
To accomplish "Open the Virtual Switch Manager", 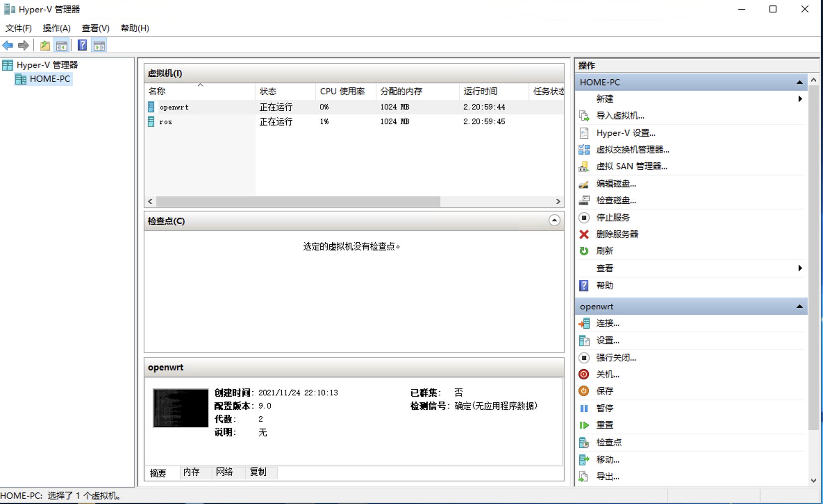I will pos(632,150).
